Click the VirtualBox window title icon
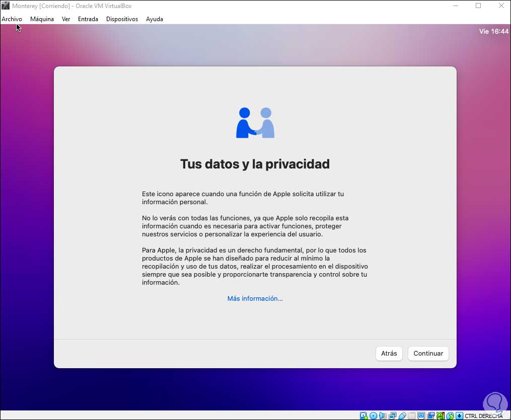 6,6
